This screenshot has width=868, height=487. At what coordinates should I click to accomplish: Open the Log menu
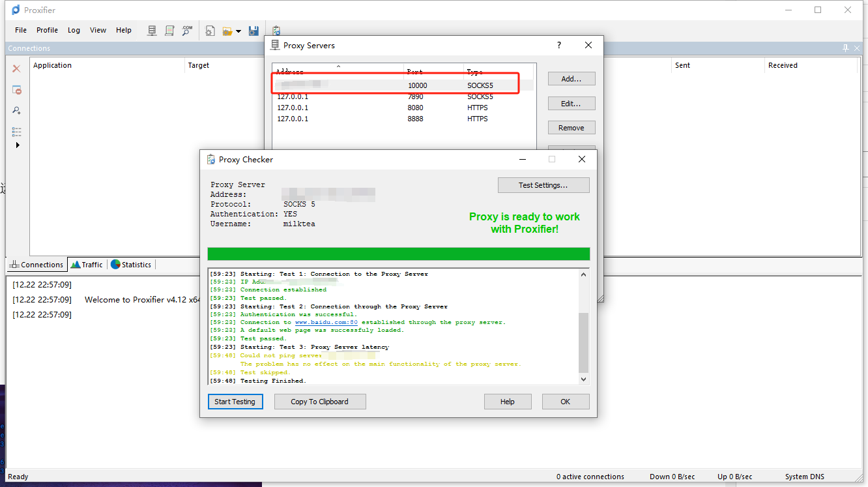click(x=74, y=30)
